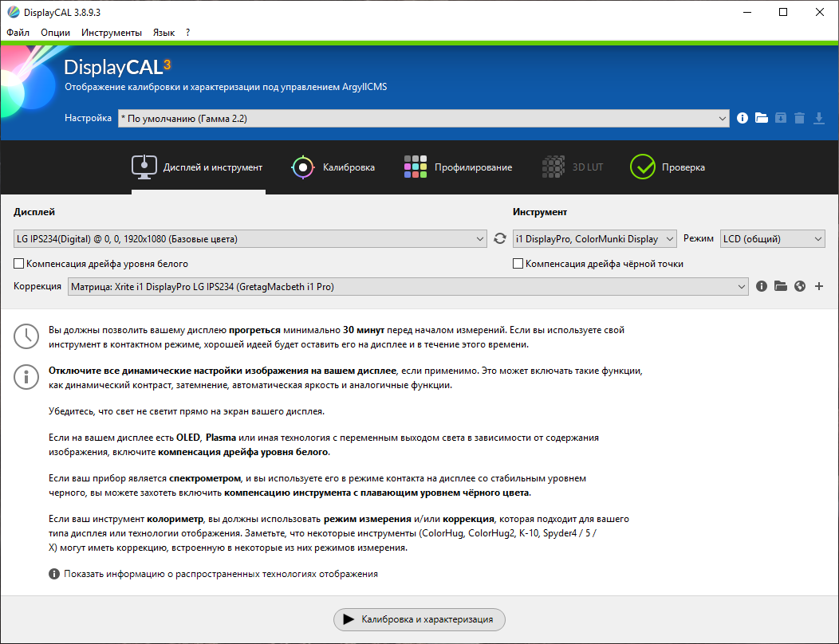Open a settings file via folder icon
Viewport: 839px width, 644px height.
point(762,118)
